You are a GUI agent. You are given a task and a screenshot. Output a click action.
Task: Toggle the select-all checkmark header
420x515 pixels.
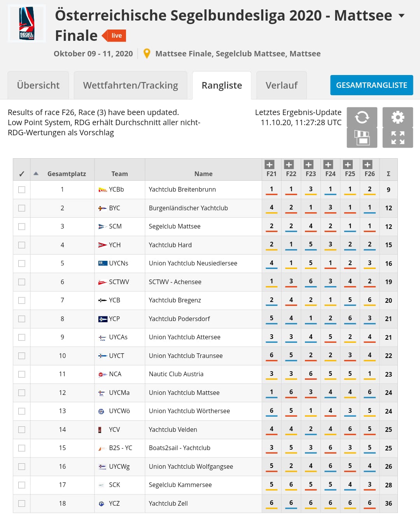22,174
